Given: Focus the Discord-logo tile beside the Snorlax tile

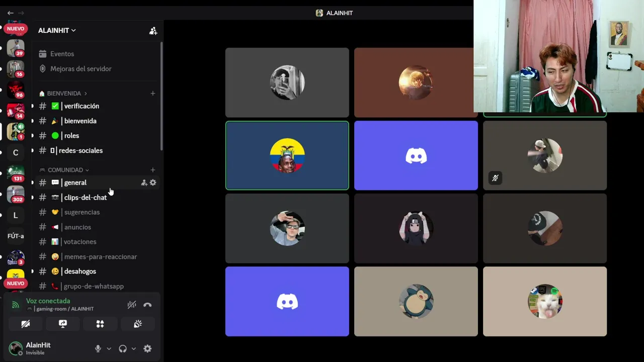Looking at the screenshot, I should tap(287, 301).
